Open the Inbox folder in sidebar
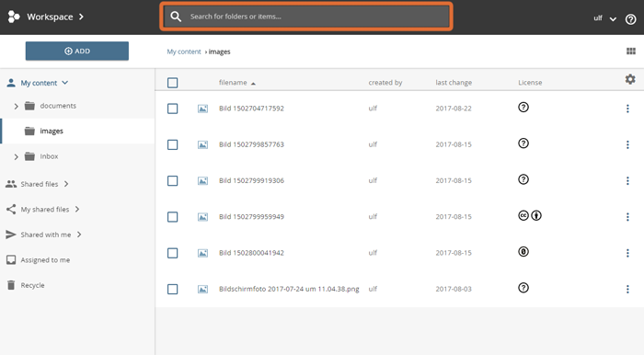The height and width of the screenshot is (355, 644). (x=49, y=156)
